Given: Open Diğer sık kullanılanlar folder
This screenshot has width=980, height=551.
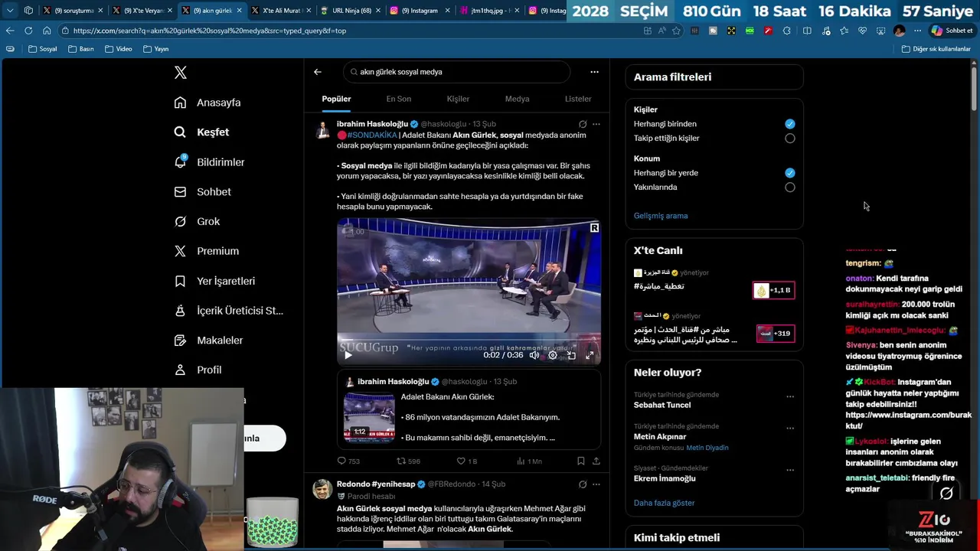Looking at the screenshot, I should (x=936, y=49).
